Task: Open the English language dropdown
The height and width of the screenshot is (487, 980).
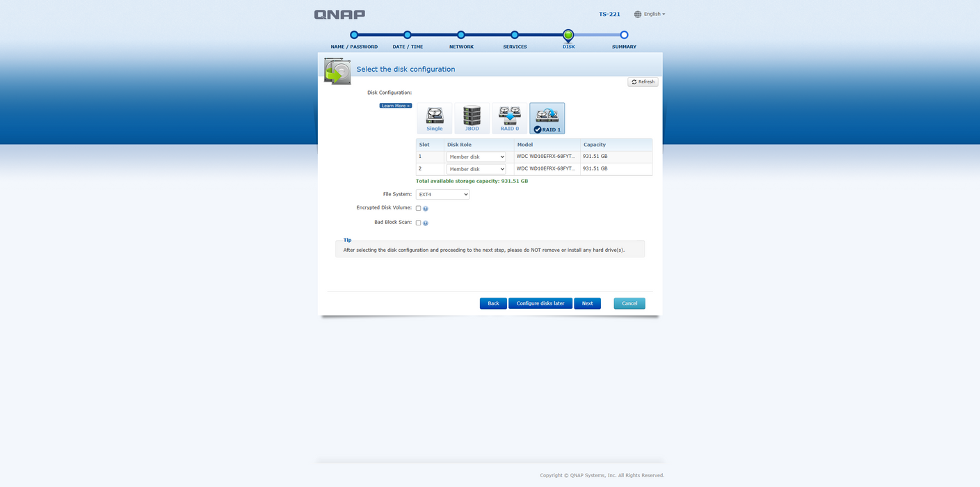Action: click(x=654, y=14)
